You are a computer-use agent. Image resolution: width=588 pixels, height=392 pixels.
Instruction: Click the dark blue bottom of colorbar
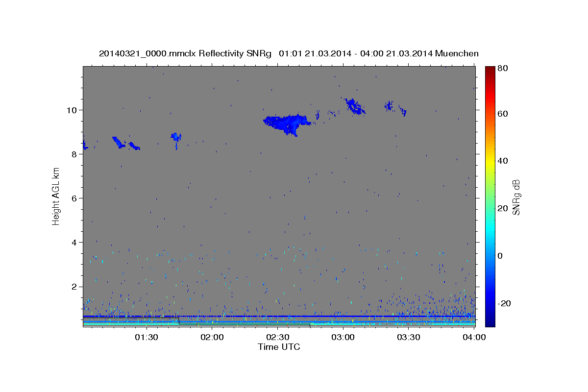pyautogui.click(x=490, y=322)
